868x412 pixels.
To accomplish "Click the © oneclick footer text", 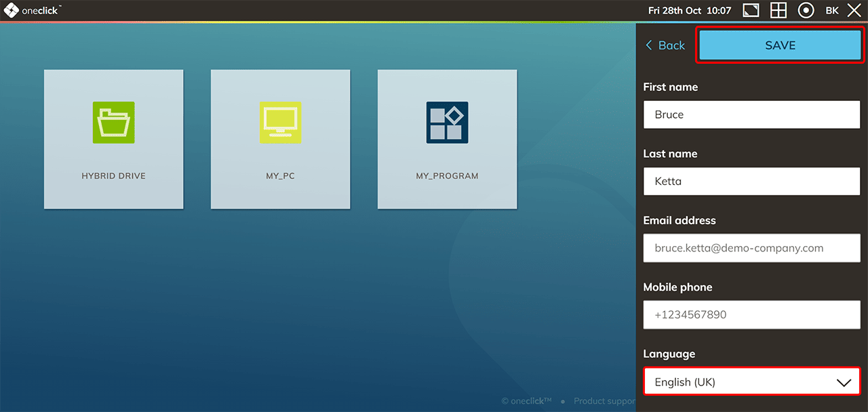I will pyautogui.click(x=526, y=401).
